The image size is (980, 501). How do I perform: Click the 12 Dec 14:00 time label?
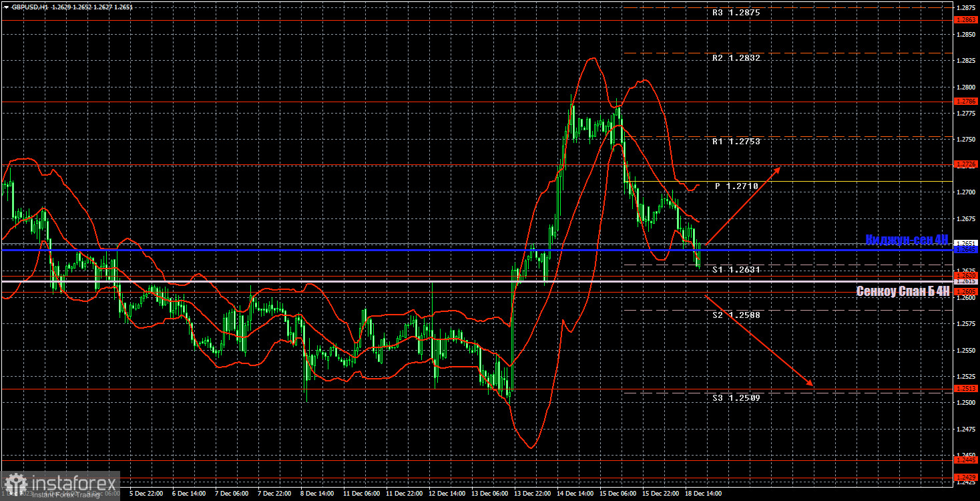447,494
